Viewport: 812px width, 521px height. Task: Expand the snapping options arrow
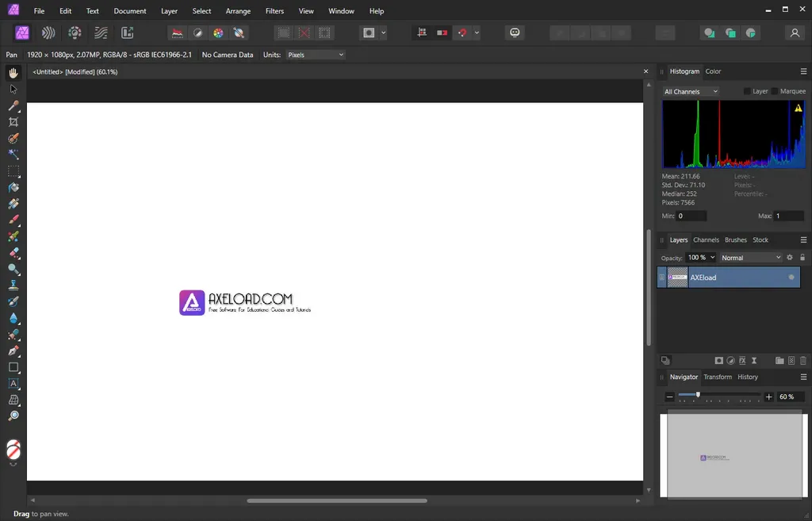pyautogui.click(x=477, y=33)
